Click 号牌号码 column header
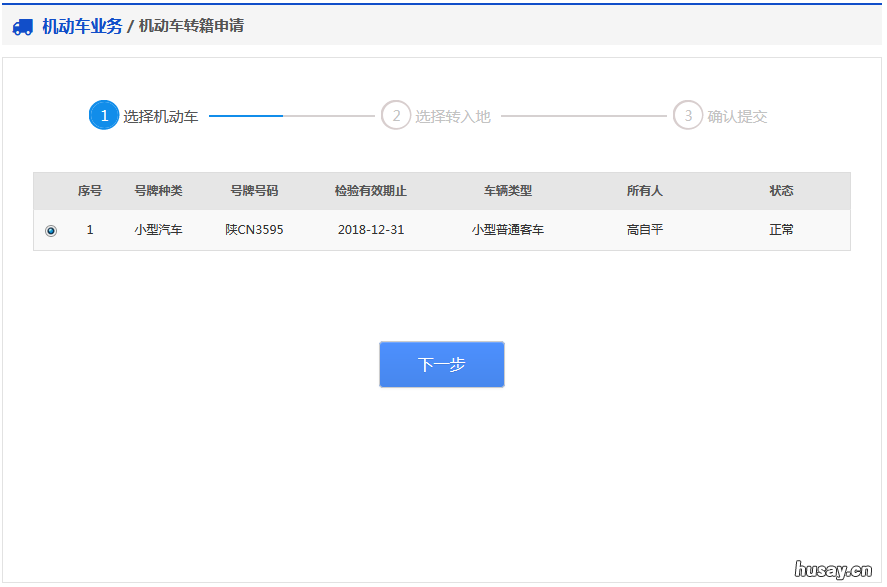 (254, 191)
